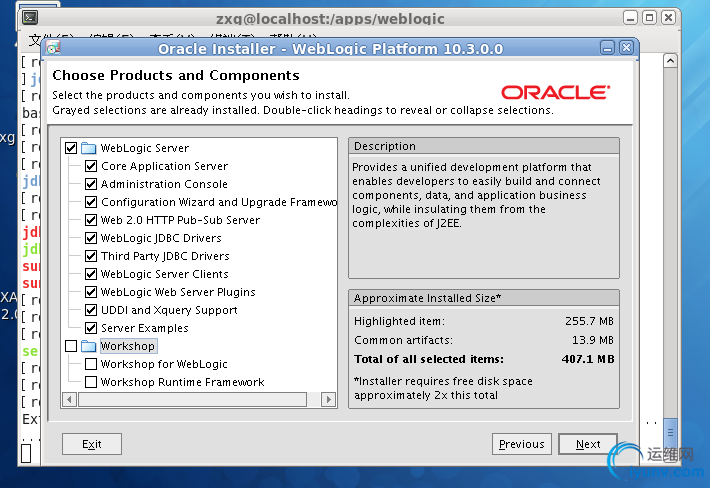
Task: Select Workshop Runtime Framework label
Action: (182, 382)
